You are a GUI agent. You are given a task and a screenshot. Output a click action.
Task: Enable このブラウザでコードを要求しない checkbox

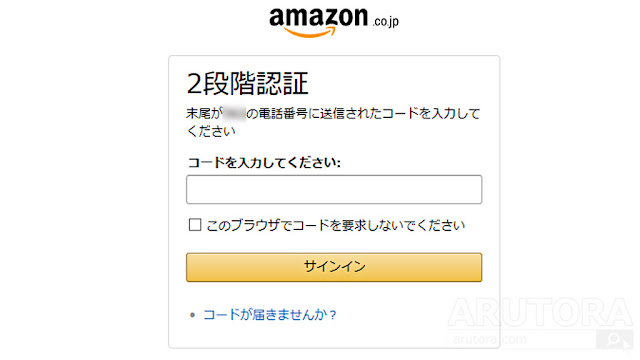tap(195, 224)
